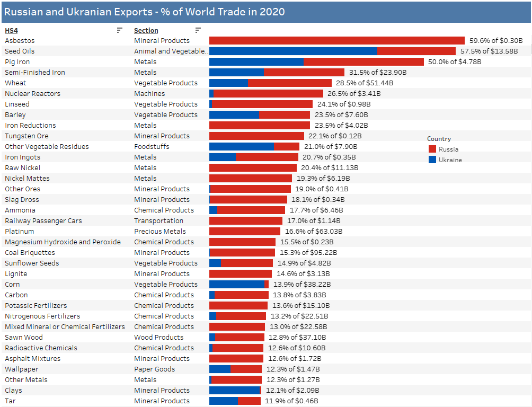
Task: Click the red bar for Nuclear Reactors
Action: point(268,93)
